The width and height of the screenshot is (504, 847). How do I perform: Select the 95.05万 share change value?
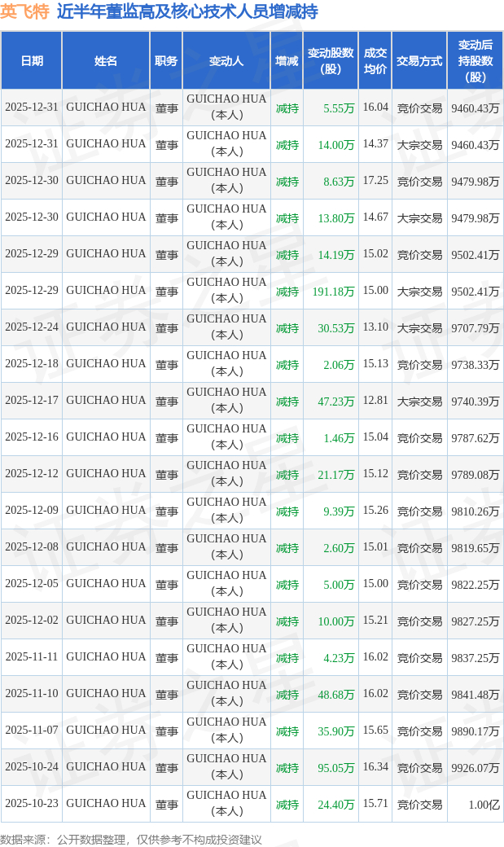click(x=336, y=768)
